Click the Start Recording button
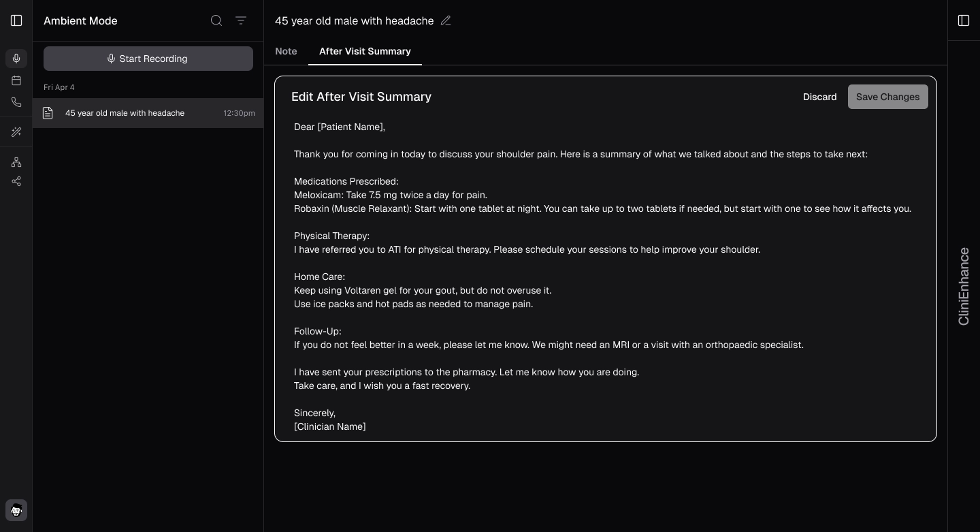 point(148,59)
